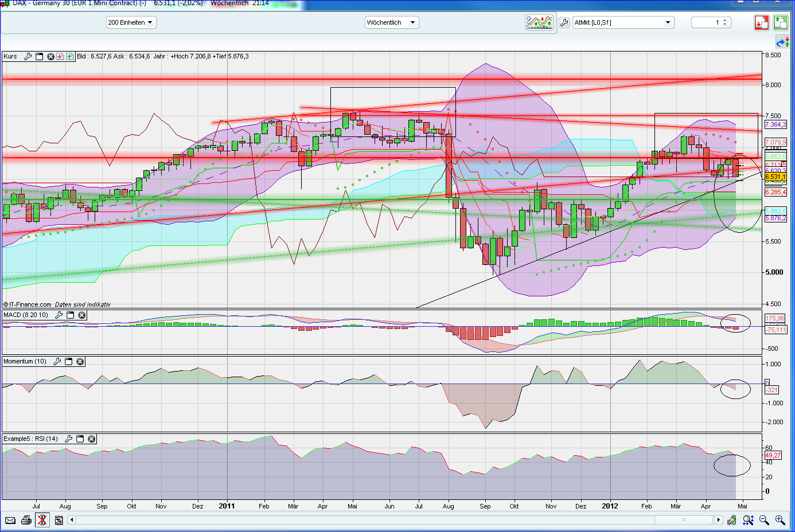Open the Kurs panel settings wrench
Image resolution: width=795 pixels, height=532 pixels.
click(28, 56)
